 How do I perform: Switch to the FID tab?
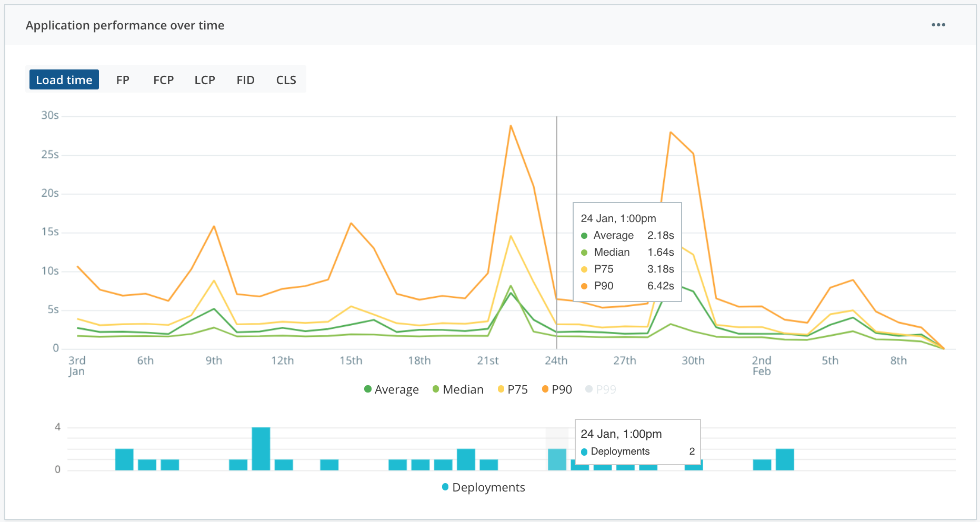pos(245,79)
